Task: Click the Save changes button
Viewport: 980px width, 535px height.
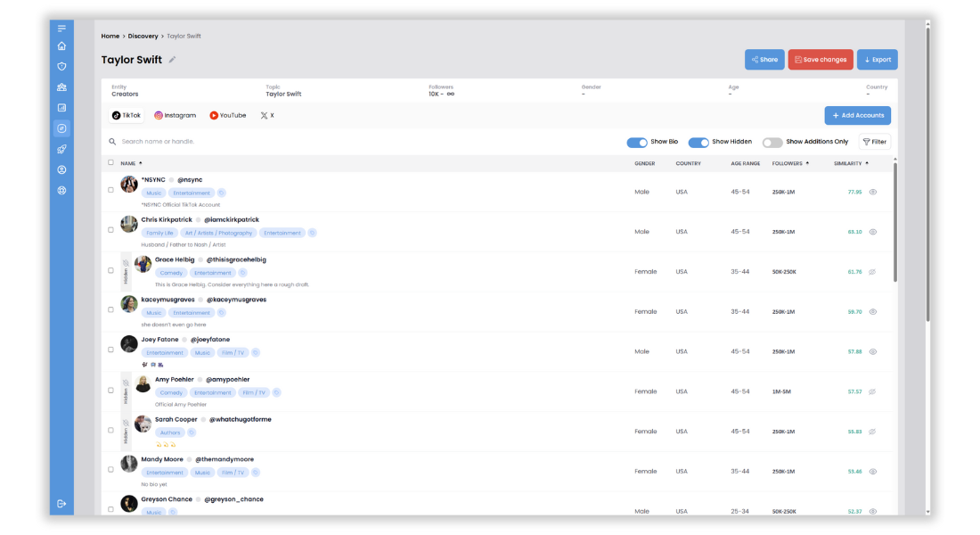Action: 820,60
